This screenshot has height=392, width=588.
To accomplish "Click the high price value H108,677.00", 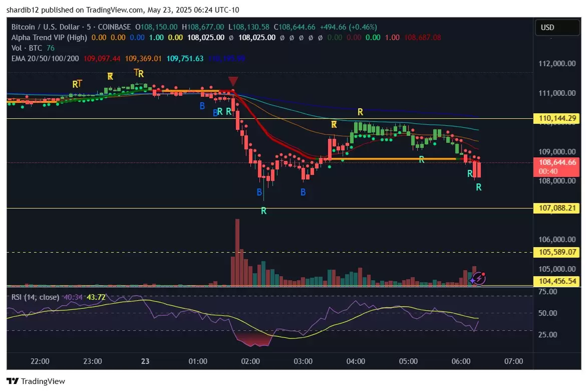I will tap(203, 27).
